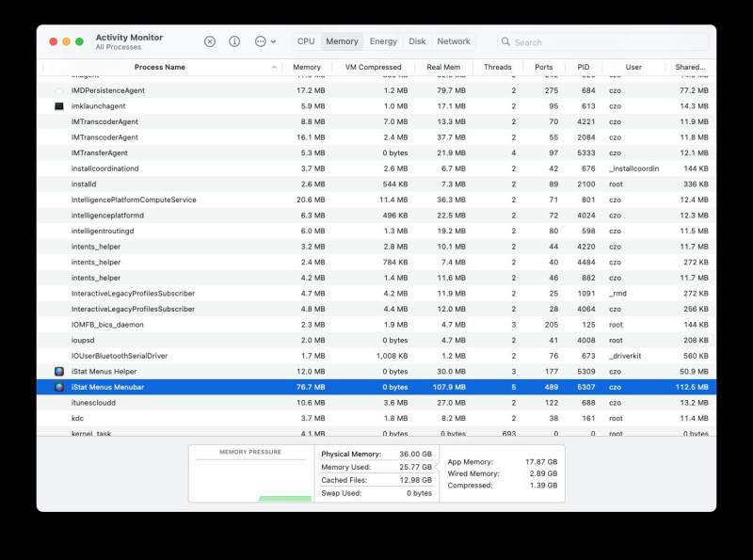Image resolution: width=753 pixels, height=560 pixels.
Task: Select InteractiveLegacyProfilesSubscriber row with PID 1091
Action: 376,294
